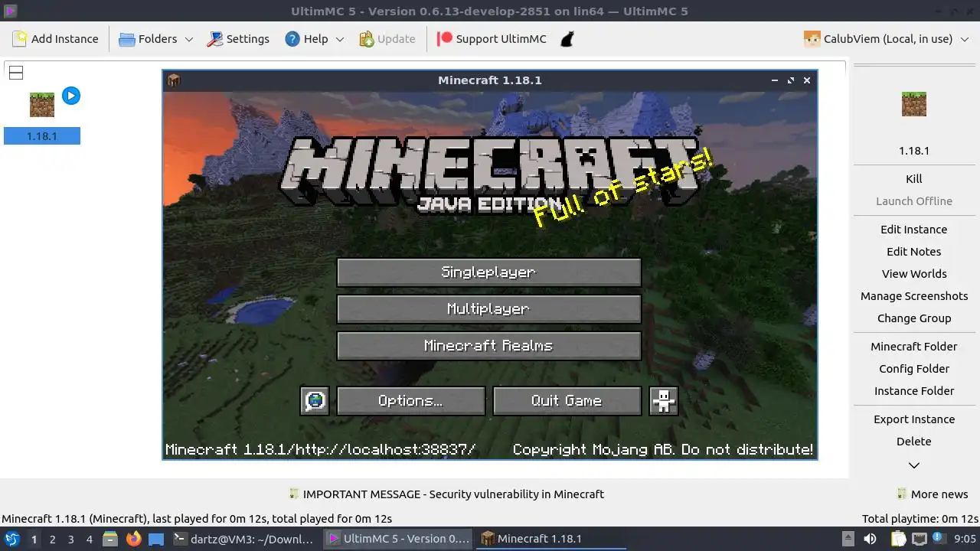Click More news button
This screenshot has height=551, width=980.
click(x=933, y=494)
